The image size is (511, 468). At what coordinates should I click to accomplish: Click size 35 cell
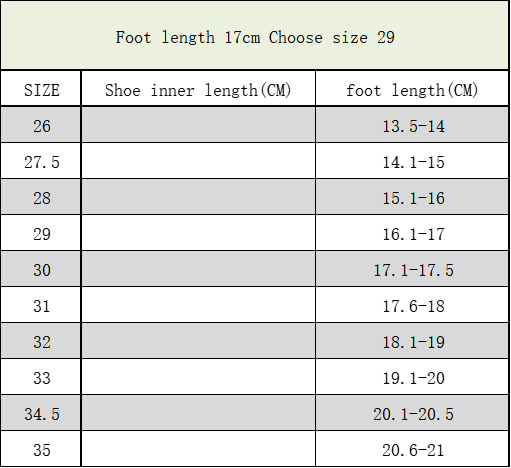click(41, 449)
